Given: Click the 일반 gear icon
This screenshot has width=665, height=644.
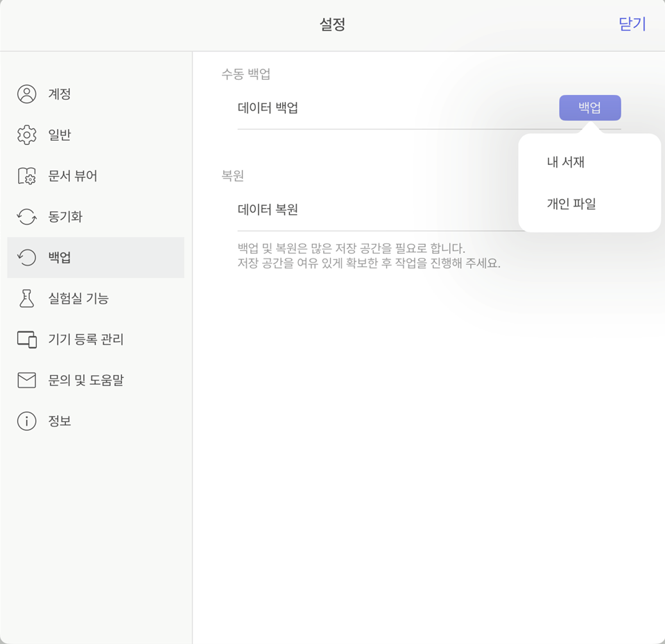Looking at the screenshot, I should point(26,135).
